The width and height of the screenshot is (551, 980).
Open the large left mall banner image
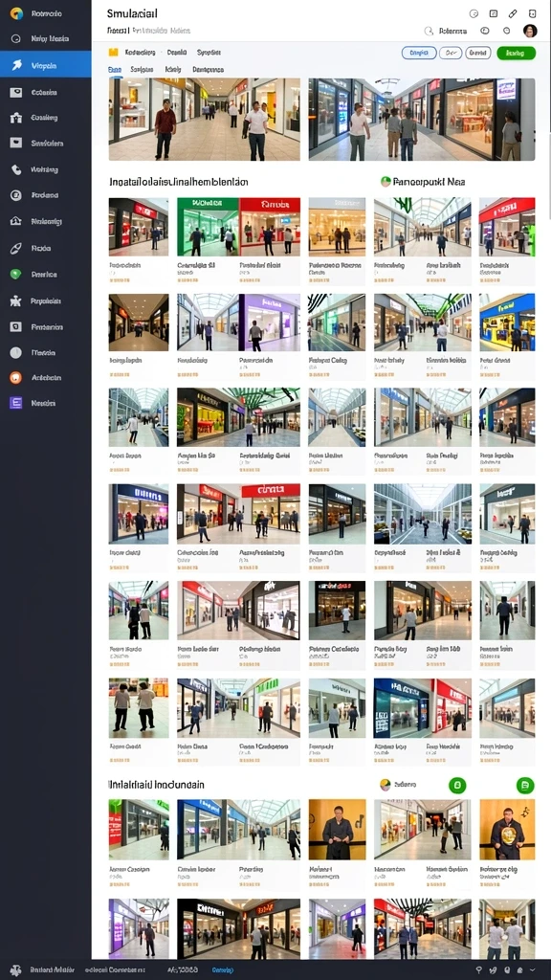pyautogui.click(x=205, y=120)
